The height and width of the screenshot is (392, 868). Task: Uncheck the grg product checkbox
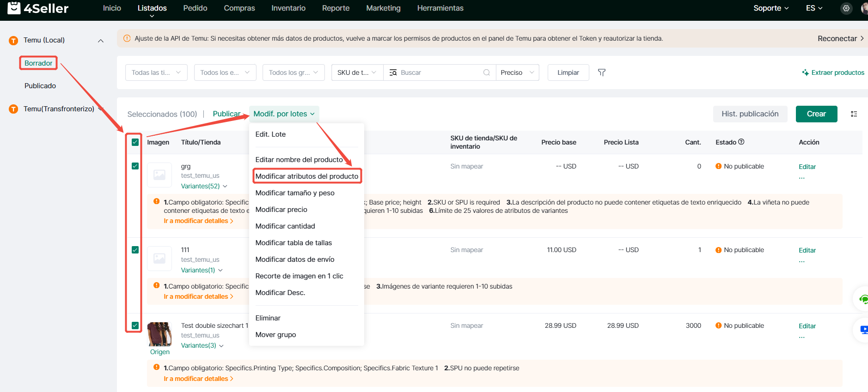[135, 166]
